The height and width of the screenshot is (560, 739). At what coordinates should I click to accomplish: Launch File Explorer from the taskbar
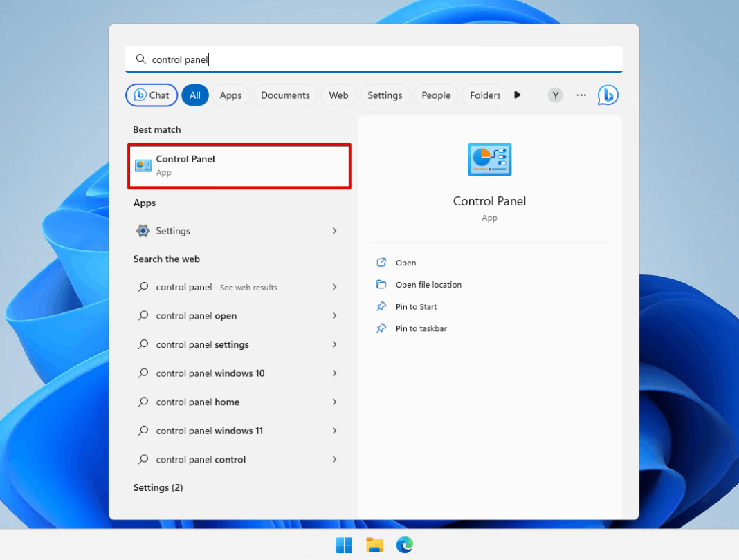click(374, 545)
